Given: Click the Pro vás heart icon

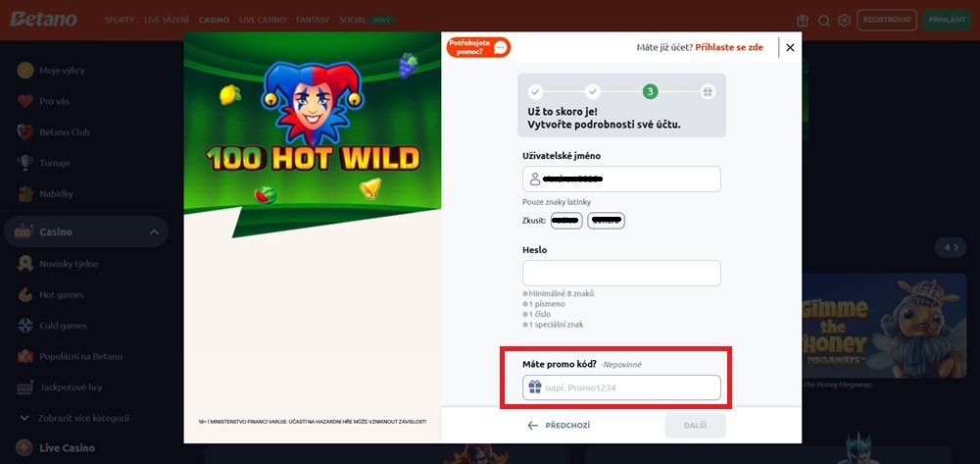Looking at the screenshot, I should [x=25, y=101].
